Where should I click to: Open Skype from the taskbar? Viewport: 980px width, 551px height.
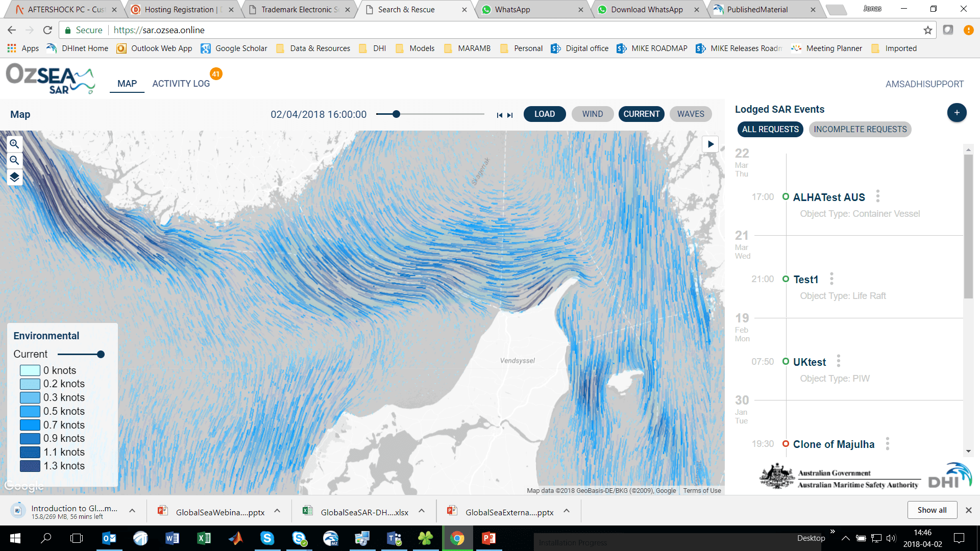[267, 538]
